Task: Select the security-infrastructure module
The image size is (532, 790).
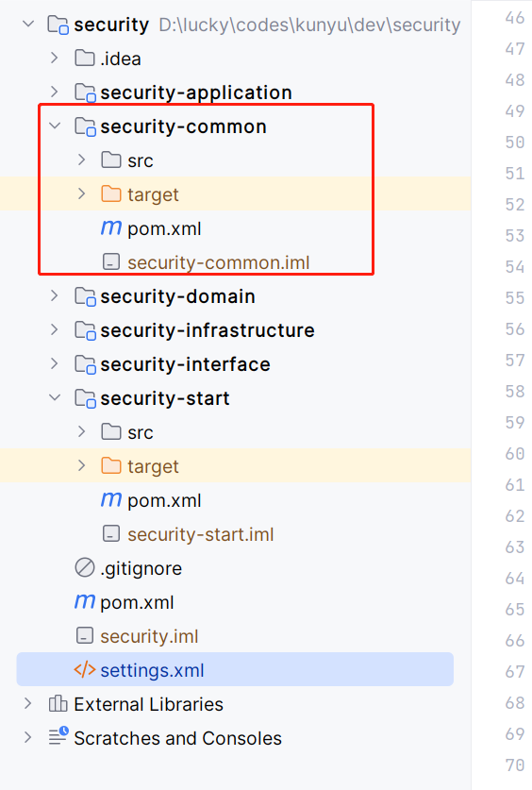Action: coord(208,330)
